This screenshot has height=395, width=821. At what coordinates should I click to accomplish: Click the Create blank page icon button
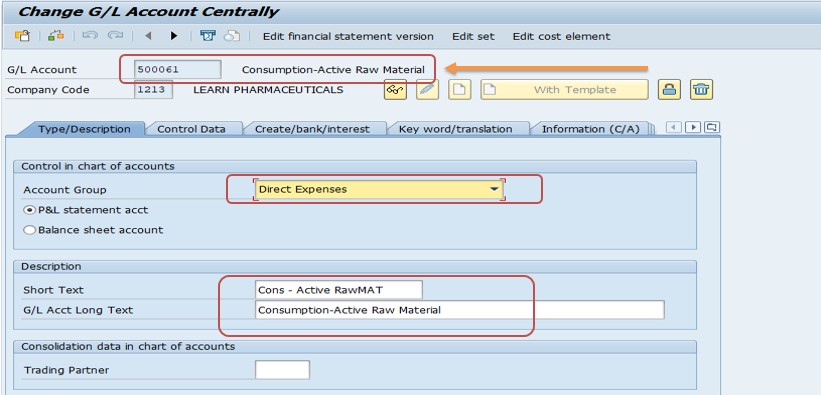459,90
